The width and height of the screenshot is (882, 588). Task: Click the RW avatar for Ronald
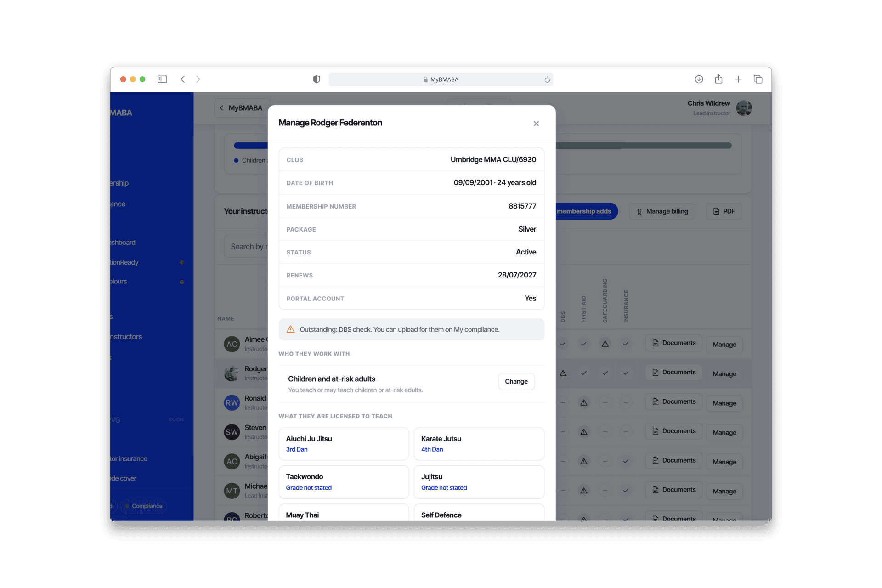click(232, 403)
